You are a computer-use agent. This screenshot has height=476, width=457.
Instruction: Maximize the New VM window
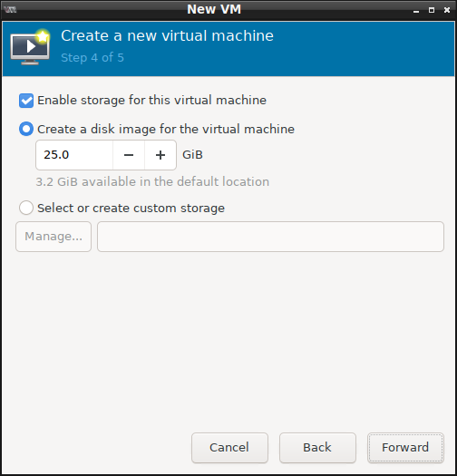coord(432,10)
